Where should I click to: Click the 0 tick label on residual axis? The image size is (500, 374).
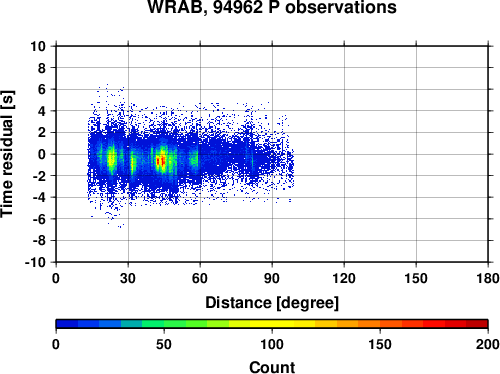[x=42, y=154]
